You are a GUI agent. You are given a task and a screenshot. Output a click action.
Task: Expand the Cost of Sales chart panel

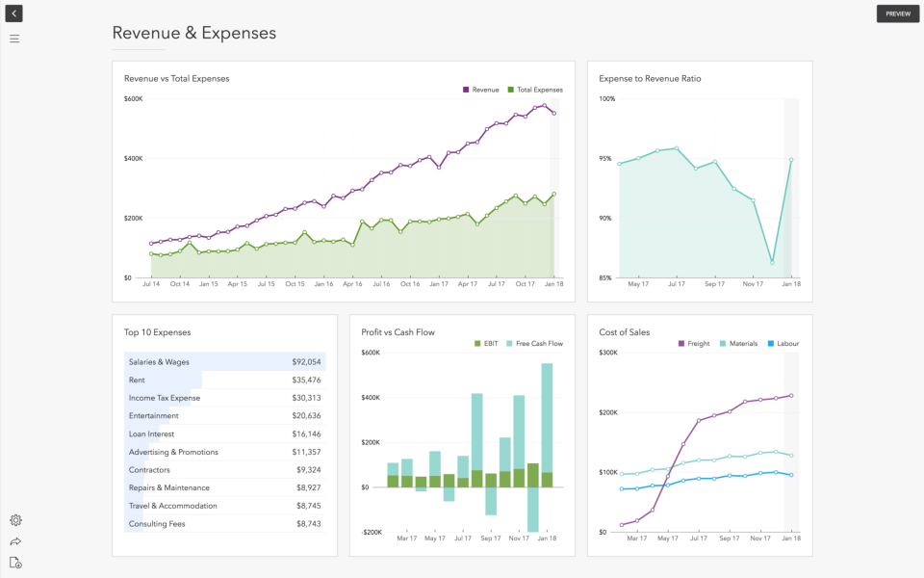pos(624,331)
